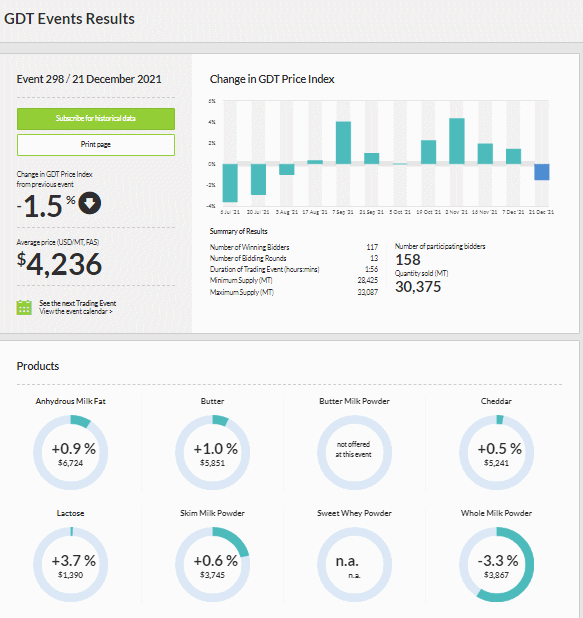Screen dimensions: 583x618
Task: Click the 16 Nov '21 chart bar
Action: pyautogui.click(x=485, y=154)
